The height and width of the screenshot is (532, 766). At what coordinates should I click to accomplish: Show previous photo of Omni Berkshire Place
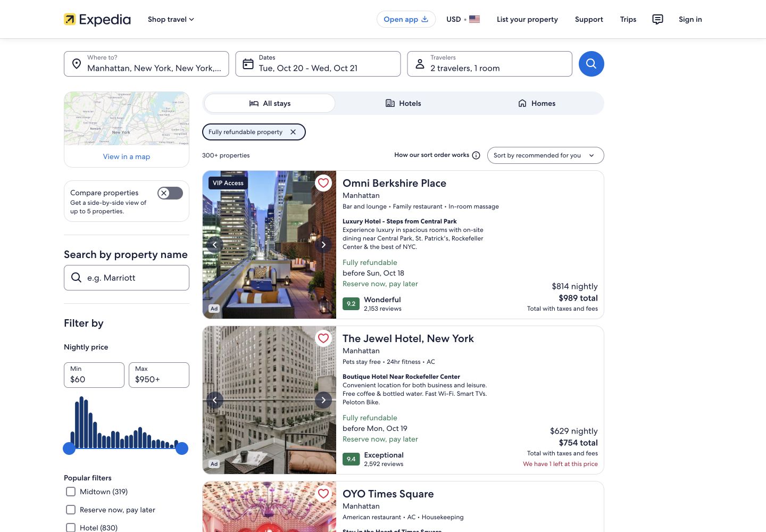point(215,245)
